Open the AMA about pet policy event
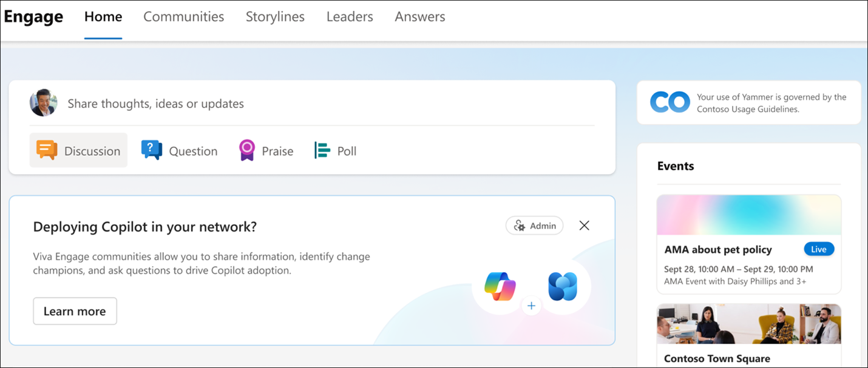The height and width of the screenshot is (368, 868). [x=718, y=249]
